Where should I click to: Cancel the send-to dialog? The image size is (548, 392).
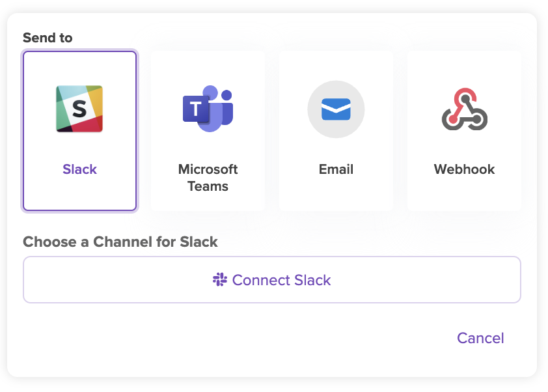(480, 338)
